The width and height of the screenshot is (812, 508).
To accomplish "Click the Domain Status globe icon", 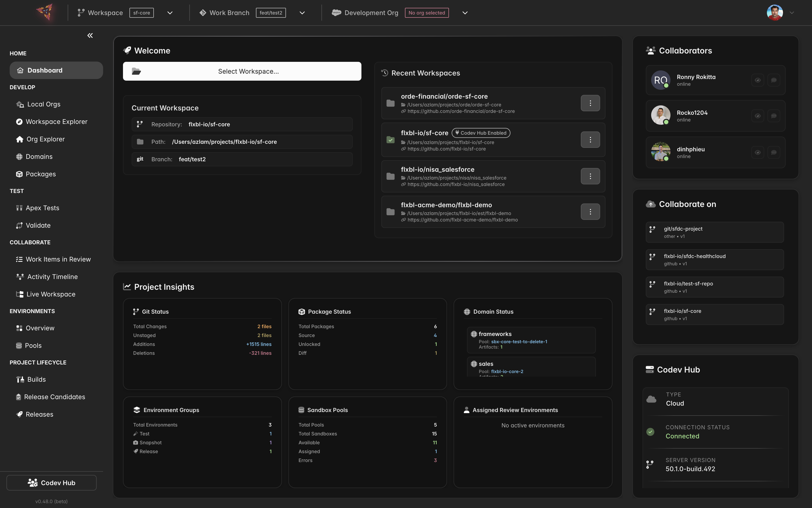I will click(467, 312).
